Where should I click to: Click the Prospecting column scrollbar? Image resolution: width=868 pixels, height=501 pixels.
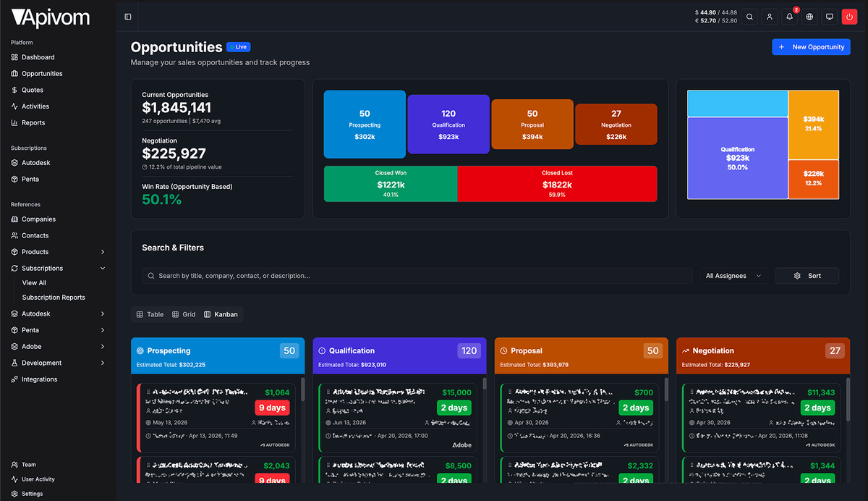[303, 390]
